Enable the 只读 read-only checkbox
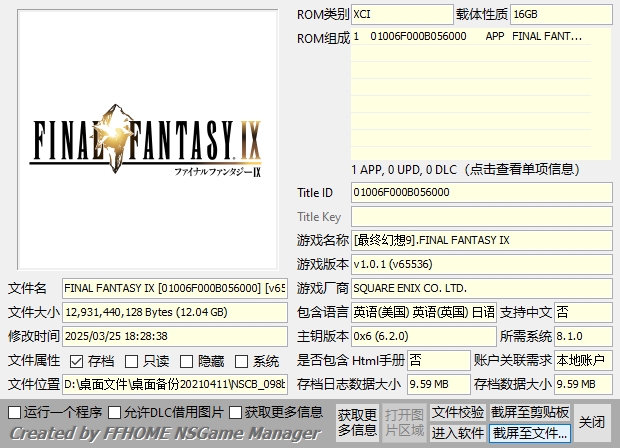The height and width of the screenshot is (448, 620). click(x=131, y=361)
